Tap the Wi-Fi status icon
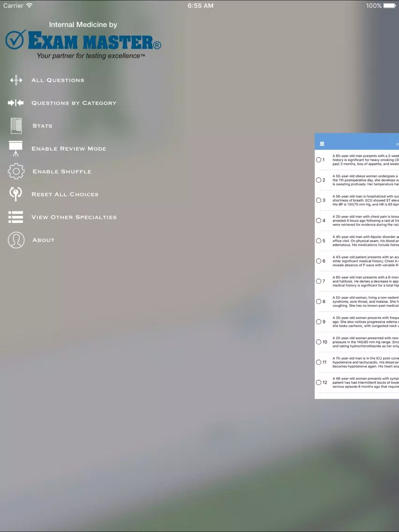The width and height of the screenshot is (399, 532). [30, 6]
